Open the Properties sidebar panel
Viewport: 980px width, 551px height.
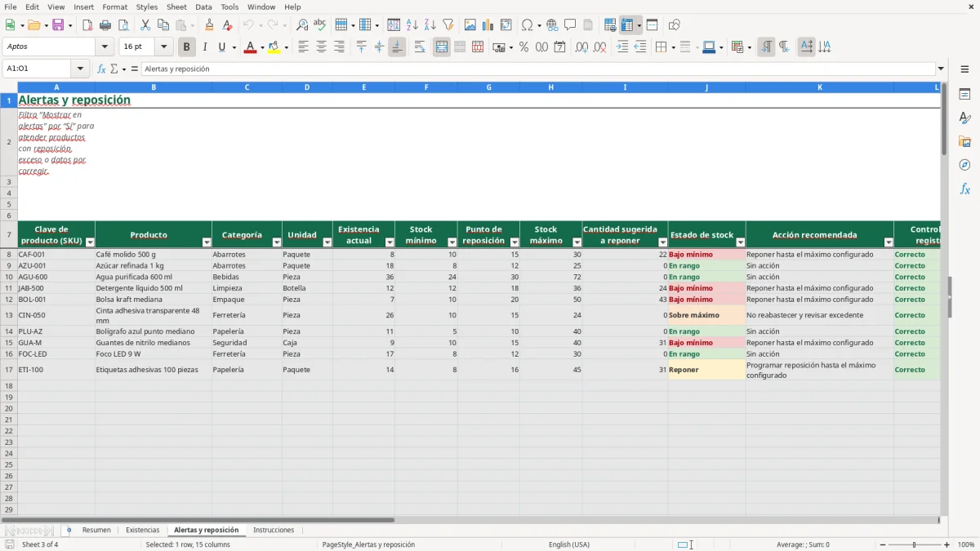pos(964,94)
